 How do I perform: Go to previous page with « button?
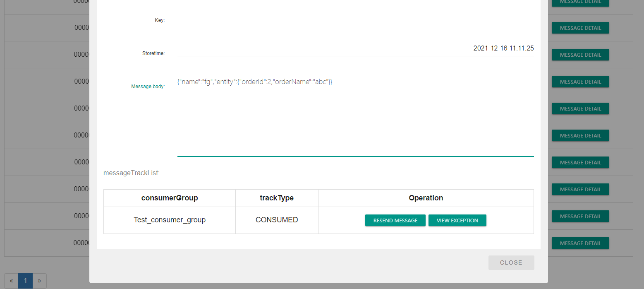coord(11,281)
